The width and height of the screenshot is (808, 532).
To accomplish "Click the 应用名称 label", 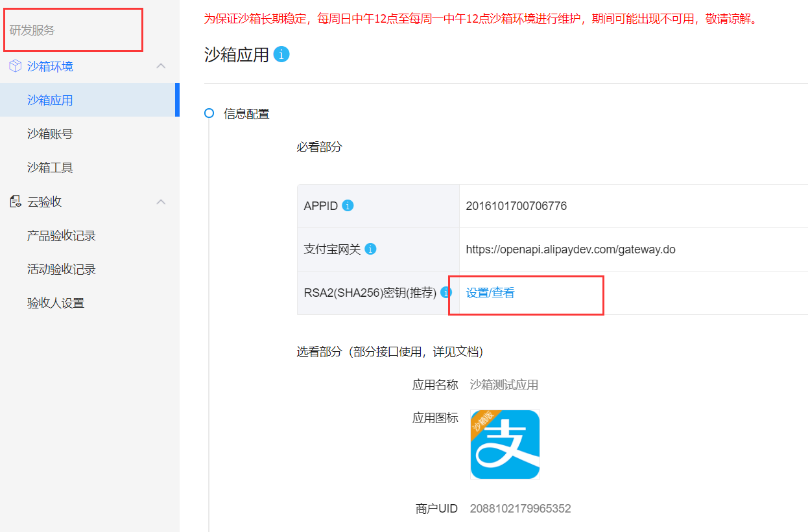I will 435,385.
